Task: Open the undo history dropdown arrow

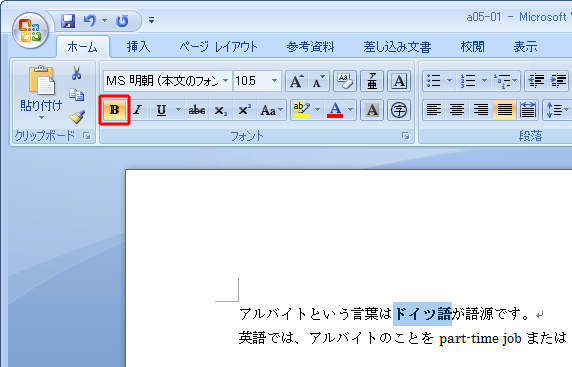Action: click(105, 21)
